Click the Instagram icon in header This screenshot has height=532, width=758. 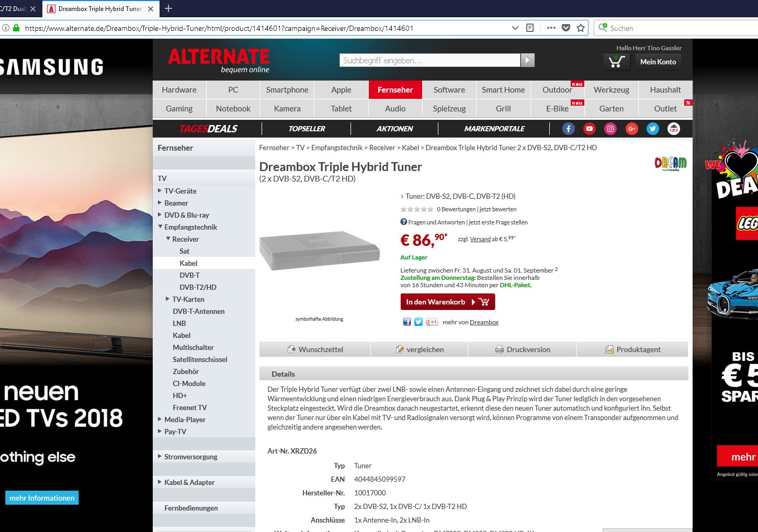(x=610, y=129)
